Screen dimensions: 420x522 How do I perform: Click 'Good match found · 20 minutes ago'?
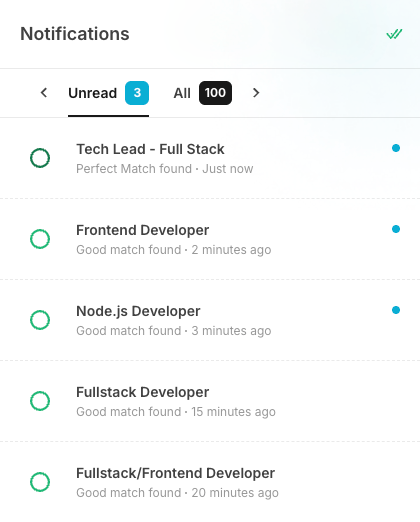(x=177, y=493)
